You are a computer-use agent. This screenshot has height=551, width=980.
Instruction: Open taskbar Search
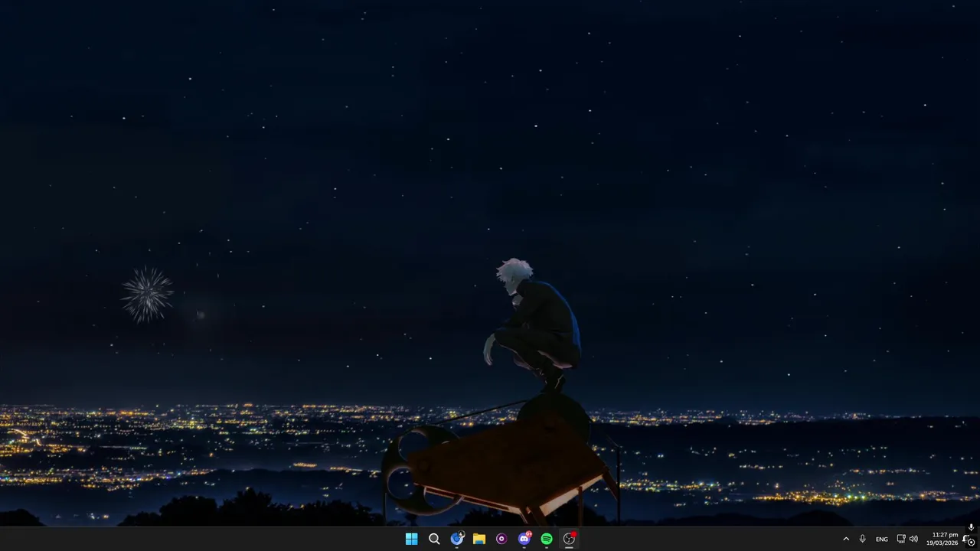click(x=434, y=539)
